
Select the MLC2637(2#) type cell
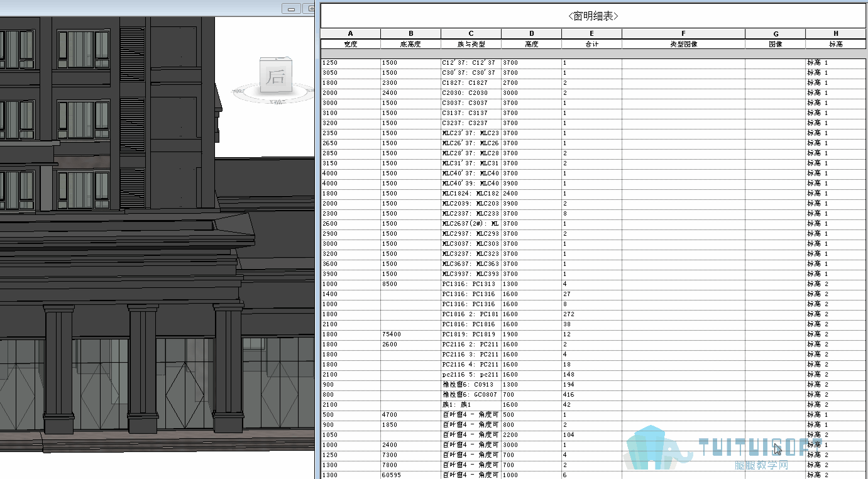pos(471,224)
